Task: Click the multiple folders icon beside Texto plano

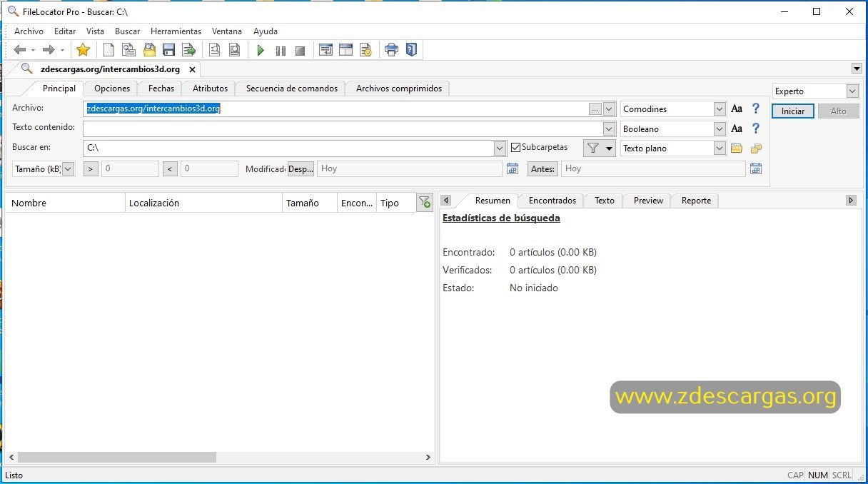Action: [x=756, y=148]
